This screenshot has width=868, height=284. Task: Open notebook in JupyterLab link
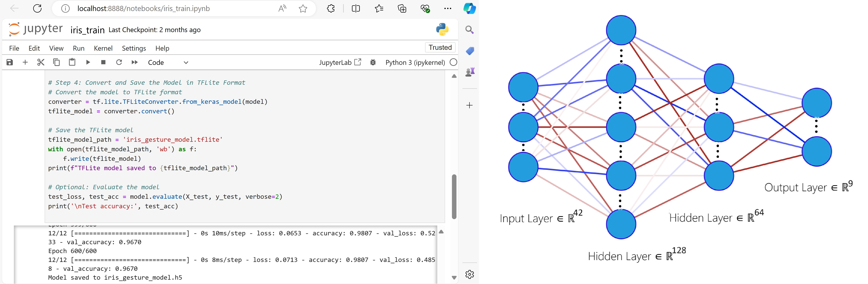click(x=340, y=62)
